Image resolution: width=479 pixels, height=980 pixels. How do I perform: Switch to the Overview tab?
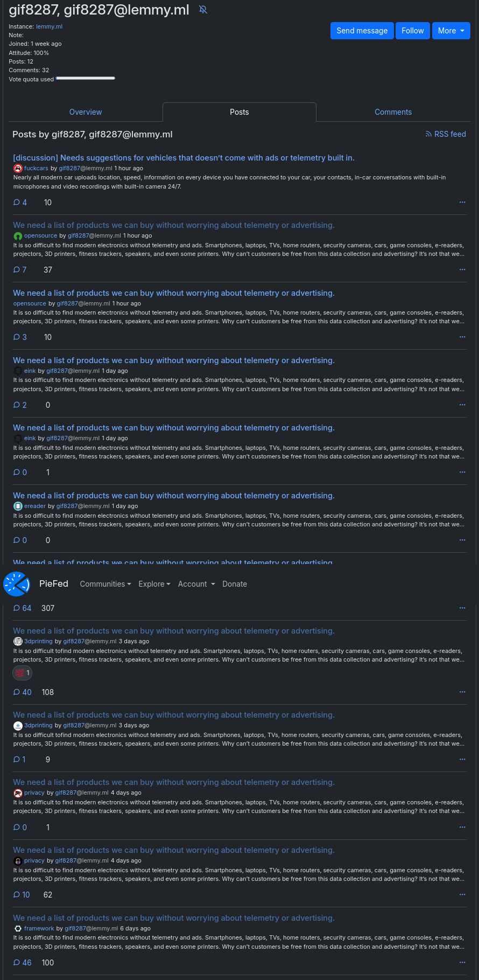click(86, 112)
